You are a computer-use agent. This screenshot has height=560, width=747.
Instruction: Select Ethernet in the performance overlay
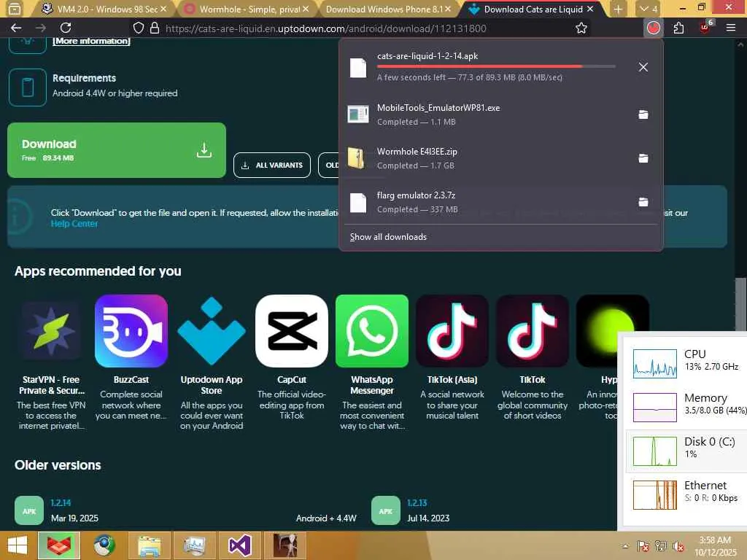686,495
